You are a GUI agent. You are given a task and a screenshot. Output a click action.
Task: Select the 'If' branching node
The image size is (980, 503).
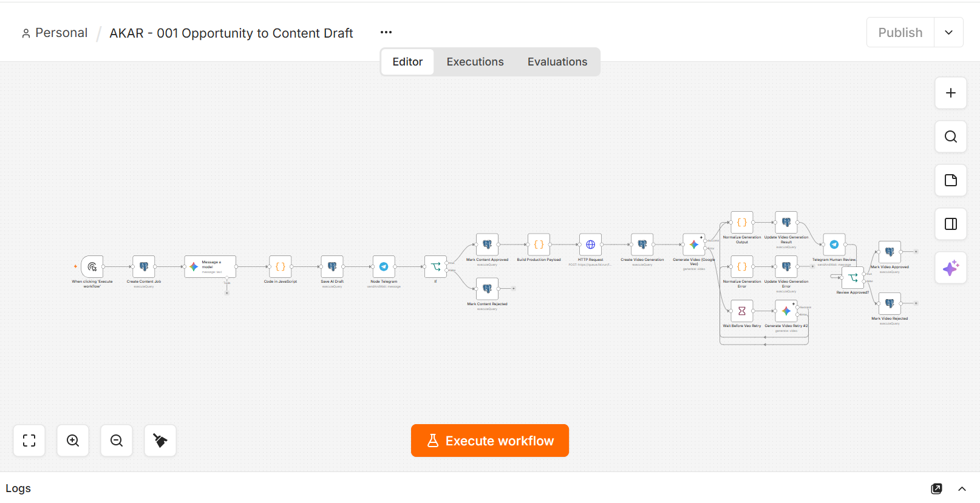(x=435, y=266)
